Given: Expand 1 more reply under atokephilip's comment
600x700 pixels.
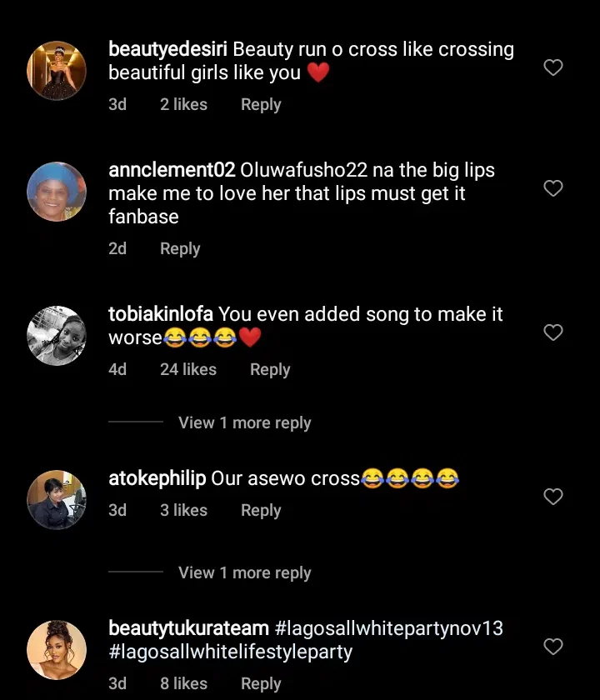Looking at the screenshot, I should pyautogui.click(x=244, y=573).
